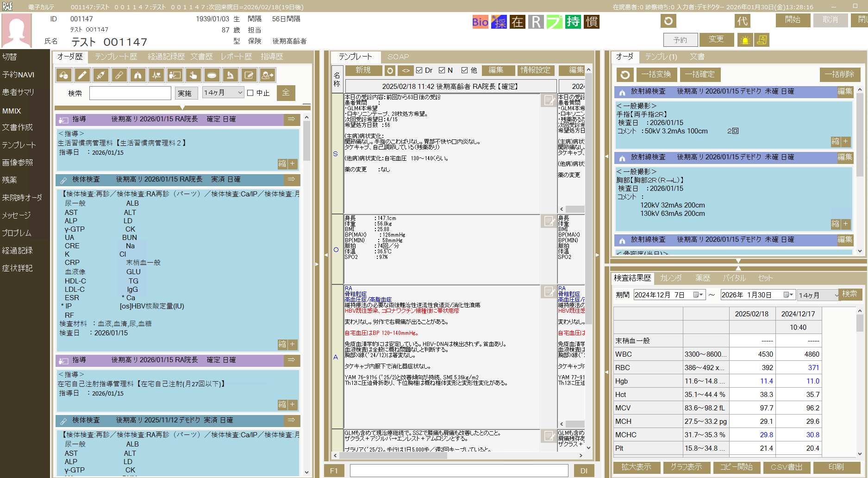Check the 中止 checkbox next to 実施
The height and width of the screenshot is (478, 868).
[249, 93]
